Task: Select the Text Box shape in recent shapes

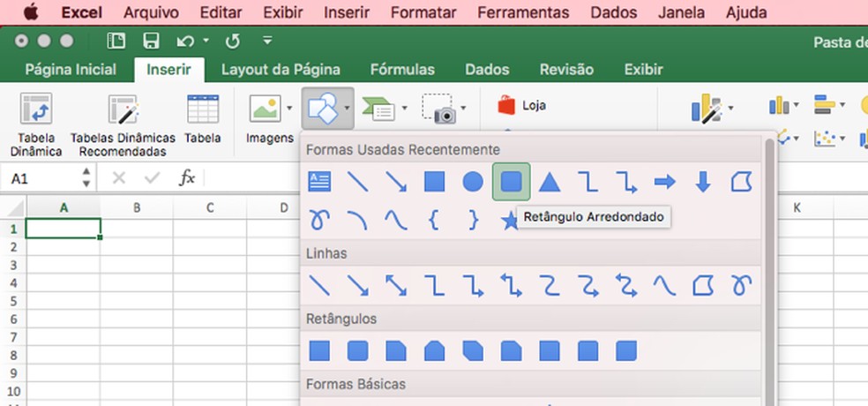Action: click(319, 182)
